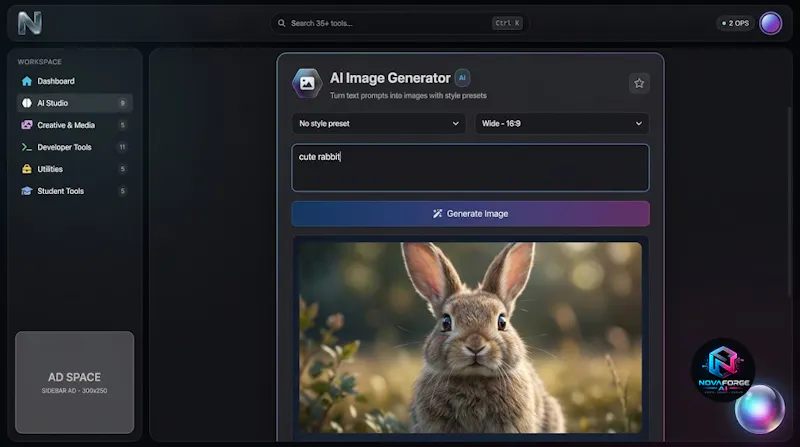Click the Creative & Media picture icon
Screen dimensions: 800x447
[27, 125]
